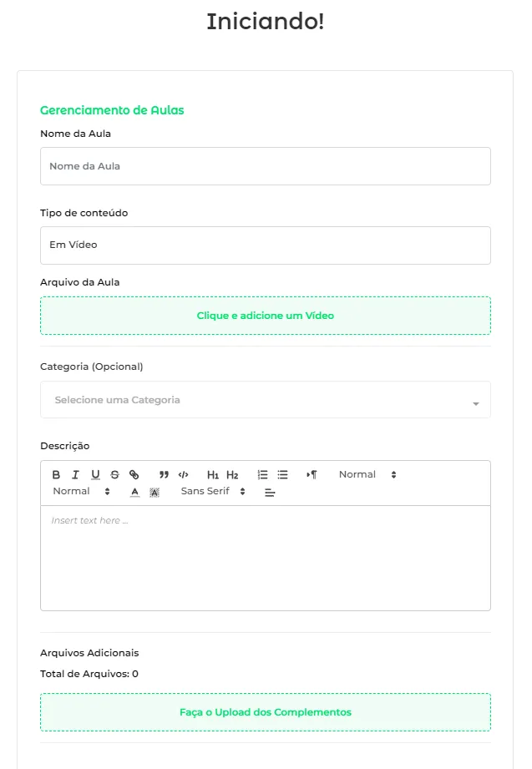532x769 pixels.
Task: Open the text alignment options icon
Action: [x=270, y=493]
